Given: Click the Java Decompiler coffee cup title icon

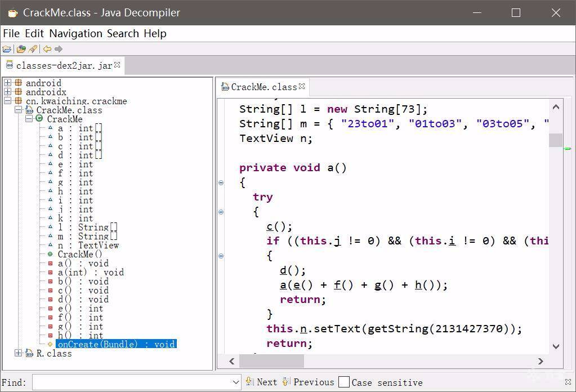Looking at the screenshot, I should 13,13.
